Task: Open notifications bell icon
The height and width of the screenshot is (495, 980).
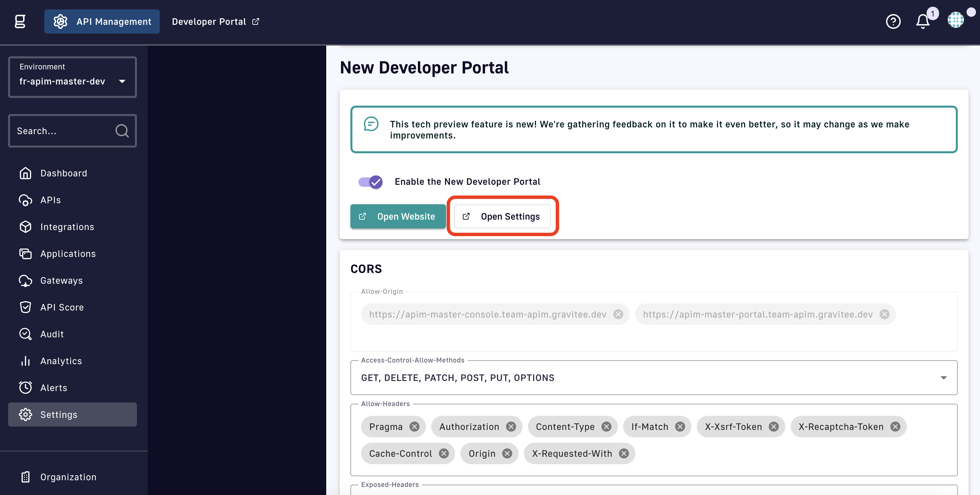Action: [x=923, y=22]
